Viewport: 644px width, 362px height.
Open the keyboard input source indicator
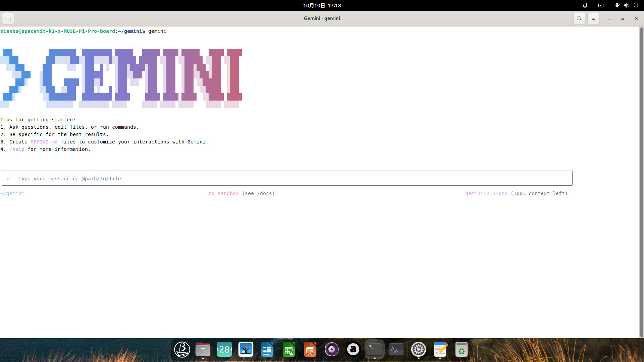coord(601,5)
